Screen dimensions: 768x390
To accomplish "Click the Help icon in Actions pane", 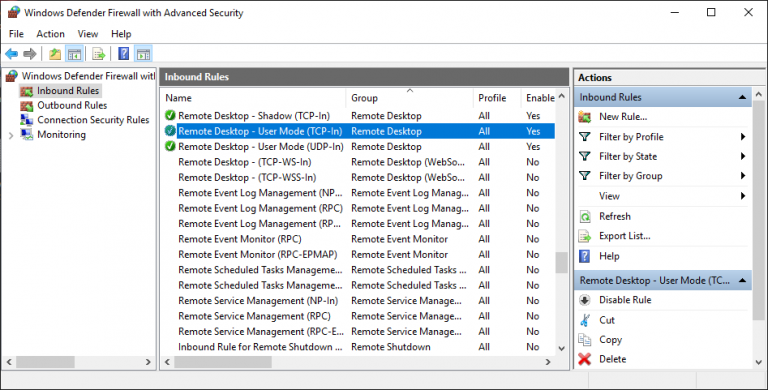I will [585, 256].
